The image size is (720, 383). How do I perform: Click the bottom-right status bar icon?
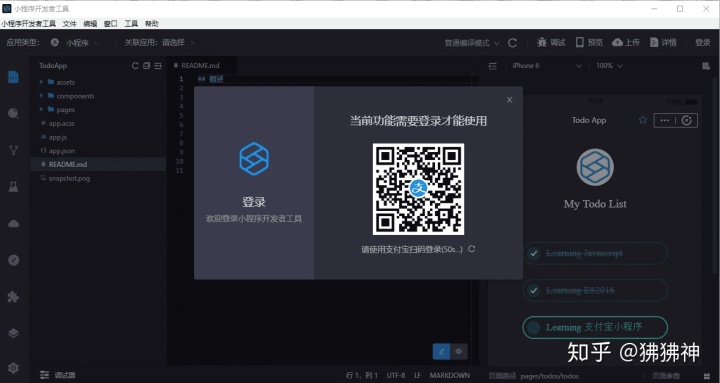coord(707,376)
